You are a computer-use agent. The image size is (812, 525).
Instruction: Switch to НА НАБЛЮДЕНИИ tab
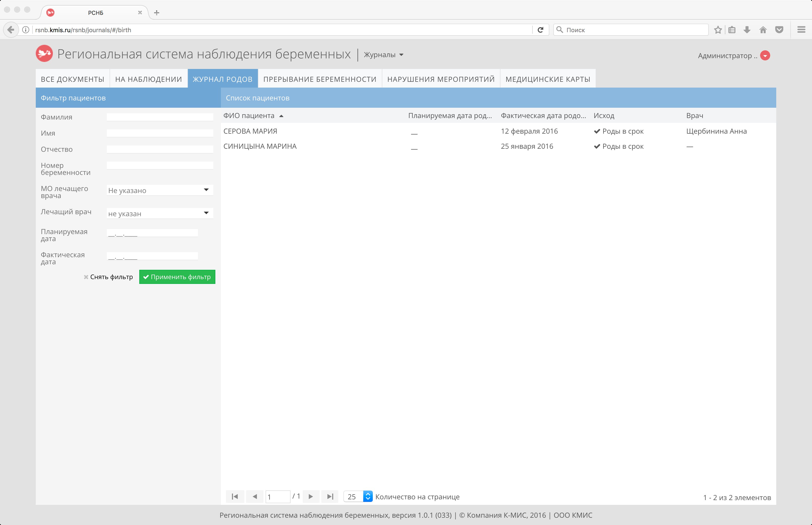(x=148, y=79)
